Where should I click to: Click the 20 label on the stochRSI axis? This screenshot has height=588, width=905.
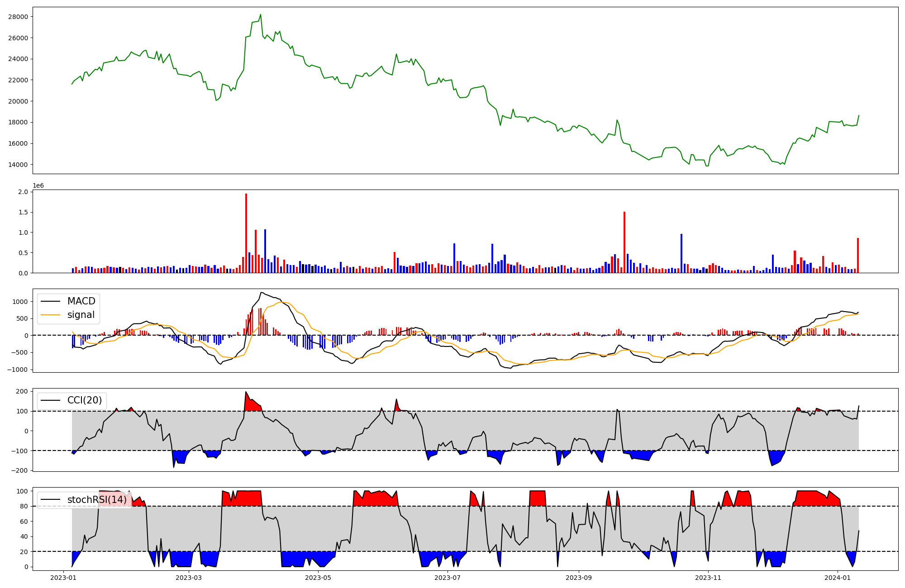24,552
